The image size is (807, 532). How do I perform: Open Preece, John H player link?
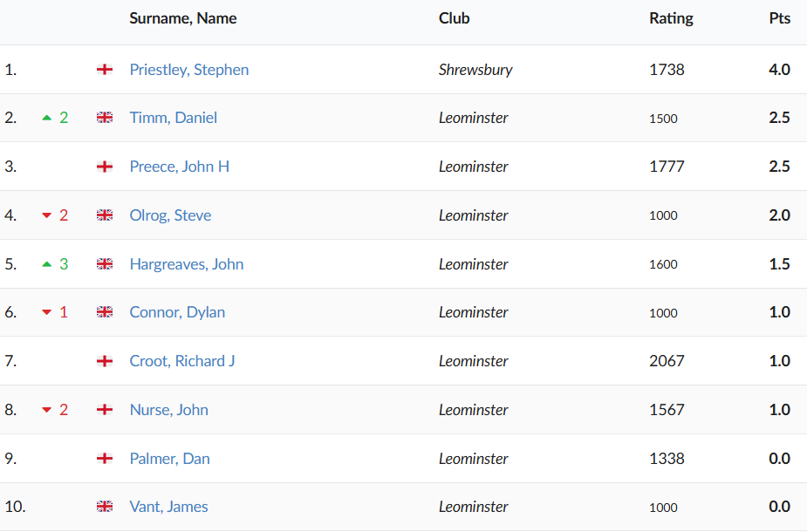tap(179, 167)
